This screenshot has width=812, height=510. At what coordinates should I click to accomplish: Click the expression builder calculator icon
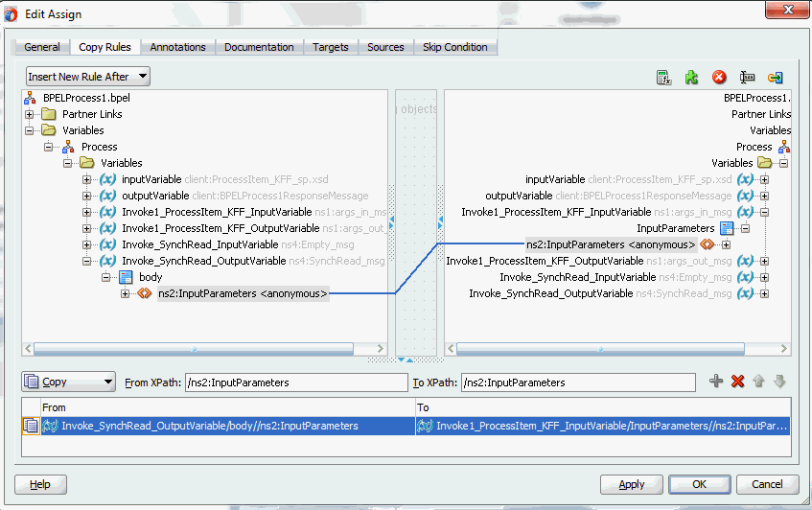(x=663, y=78)
